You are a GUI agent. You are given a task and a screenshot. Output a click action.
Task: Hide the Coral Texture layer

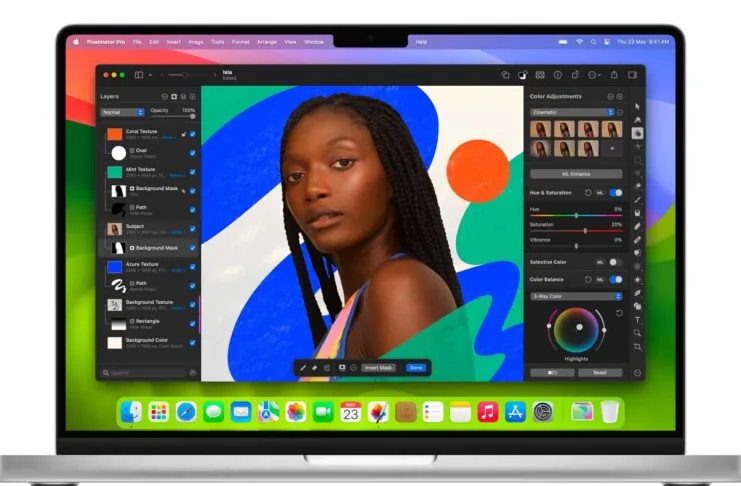(192, 134)
